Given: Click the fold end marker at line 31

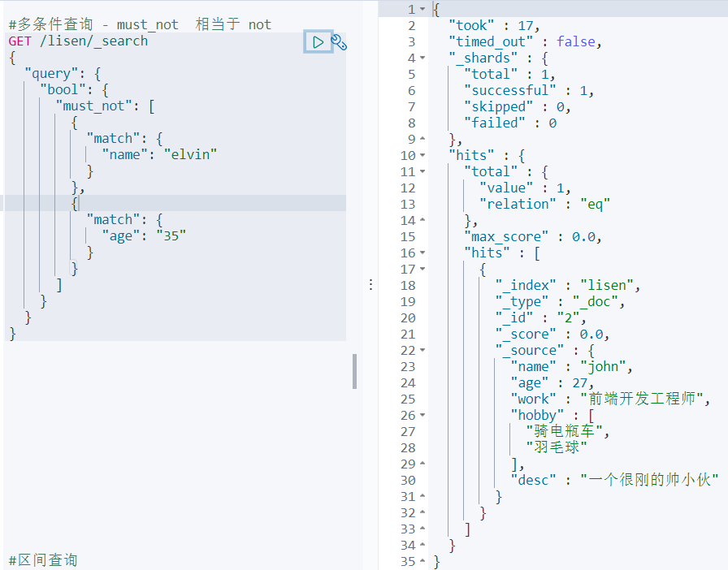Looking at the screenshot, I should [422, 496].
